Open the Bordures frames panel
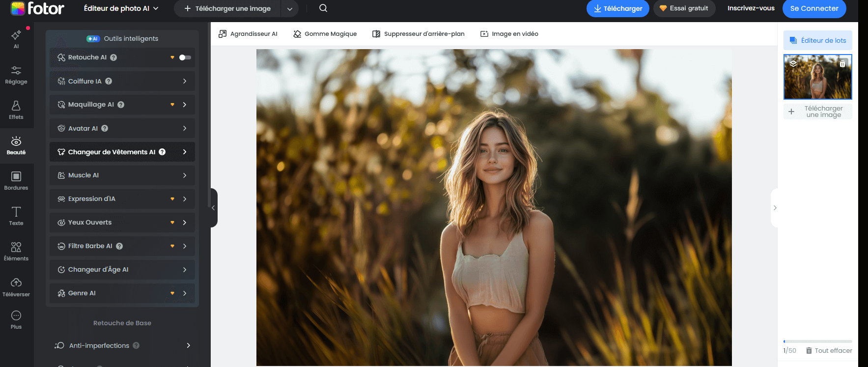 (16, 180)
